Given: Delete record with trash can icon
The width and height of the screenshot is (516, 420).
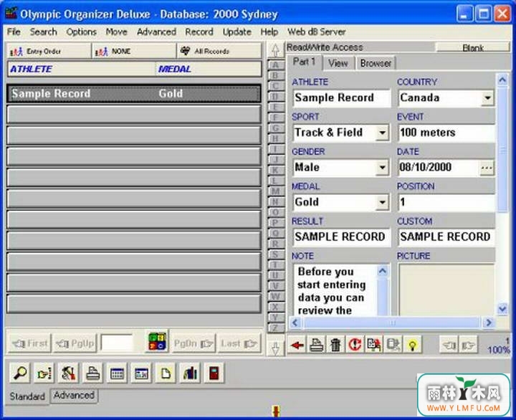Looking at the screenshot, I should 335,345.
